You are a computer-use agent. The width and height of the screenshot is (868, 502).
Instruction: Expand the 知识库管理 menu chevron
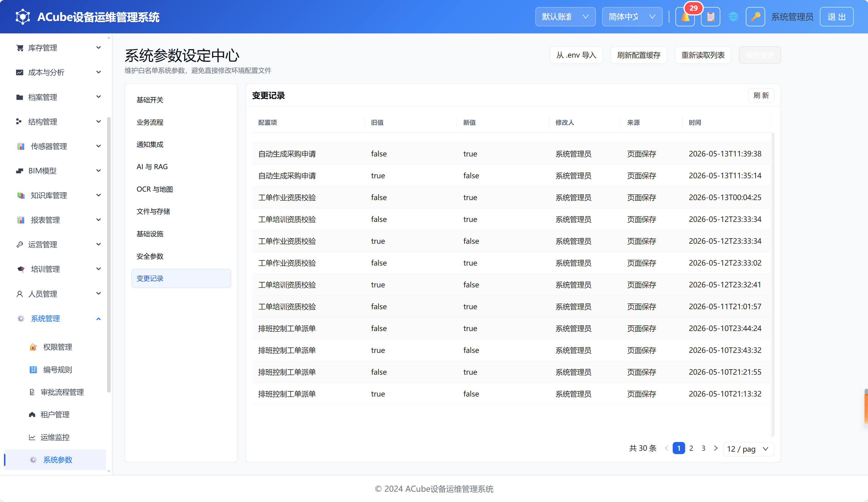[x=99, y=195]
